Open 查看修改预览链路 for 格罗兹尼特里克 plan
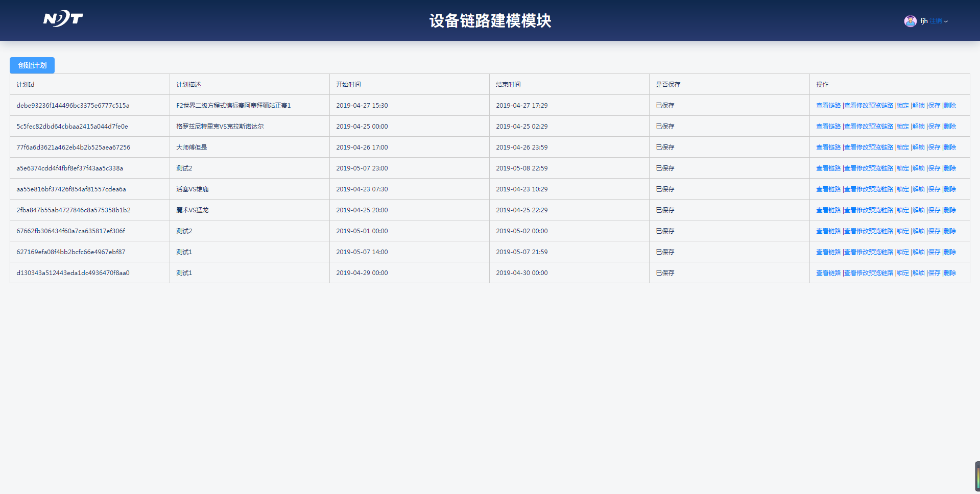980x494 pixels. click(x=868, y=127)
